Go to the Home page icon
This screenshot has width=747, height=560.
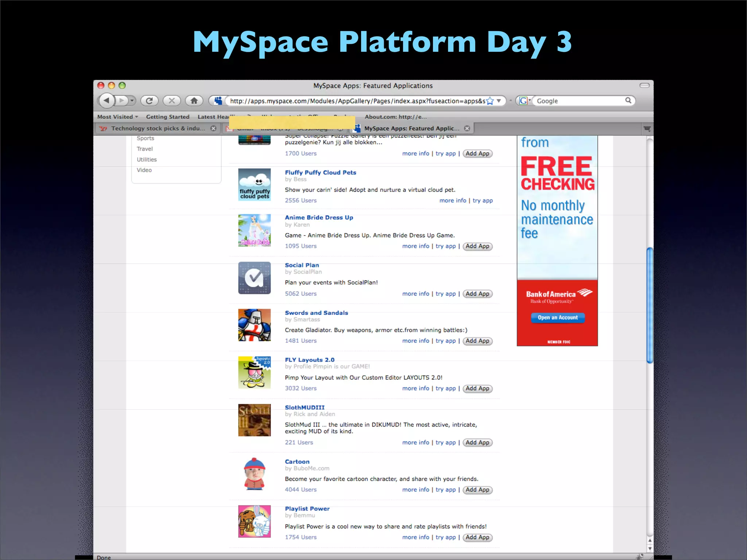(x=194, y=101)
